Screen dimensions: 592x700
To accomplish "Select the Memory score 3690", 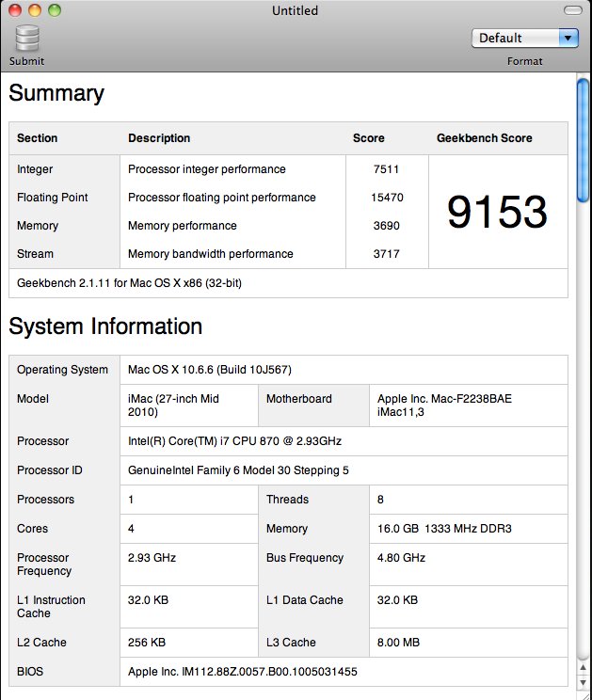I will point(386,226).
